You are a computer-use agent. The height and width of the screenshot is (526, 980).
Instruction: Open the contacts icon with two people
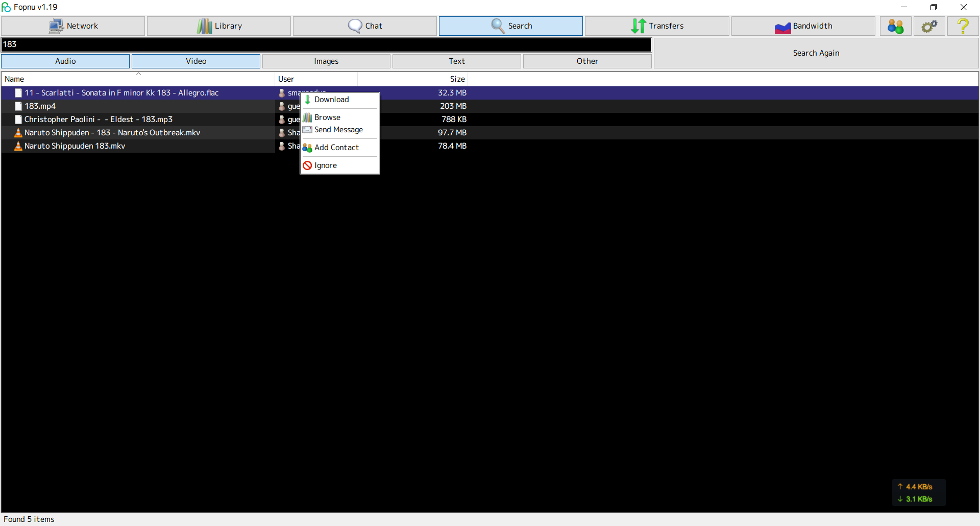(895, 26)
